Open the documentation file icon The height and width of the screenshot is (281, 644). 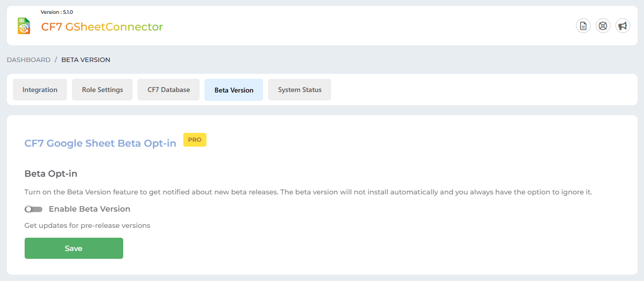pyautogui.click(x=583, y=26)
